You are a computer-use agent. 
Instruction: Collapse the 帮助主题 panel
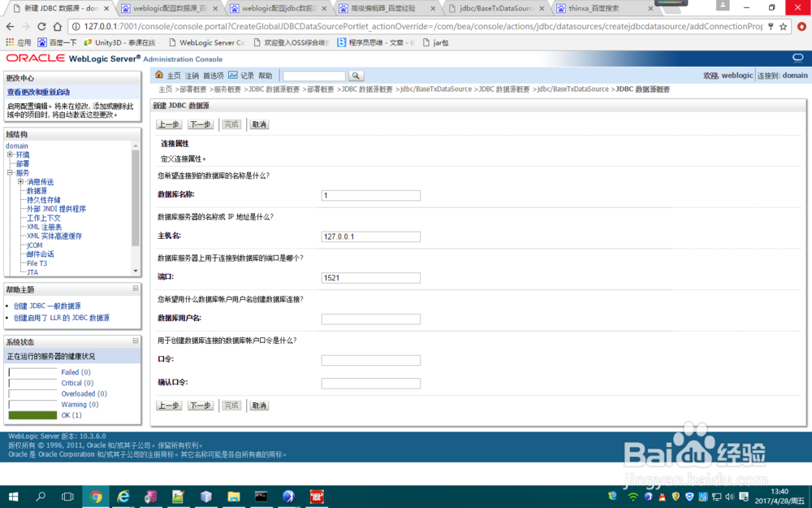pyautogui.click(x=136, y=289)
